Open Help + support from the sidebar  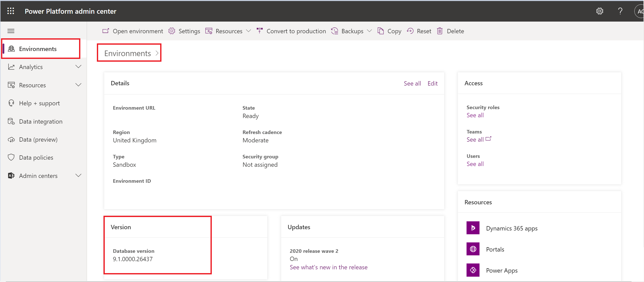39,103
